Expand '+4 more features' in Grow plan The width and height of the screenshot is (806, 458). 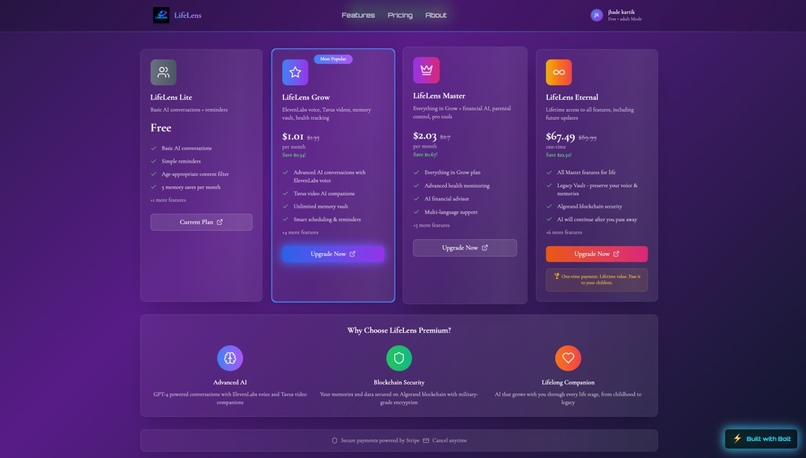pos(300,232)
